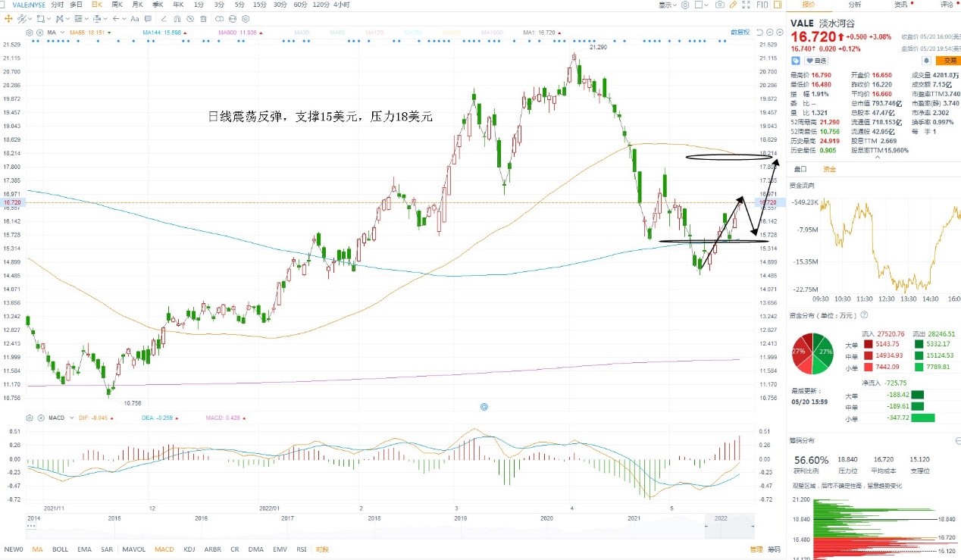Click the orange pencil edit icon

pyautogui.click(x=733, y=5)
